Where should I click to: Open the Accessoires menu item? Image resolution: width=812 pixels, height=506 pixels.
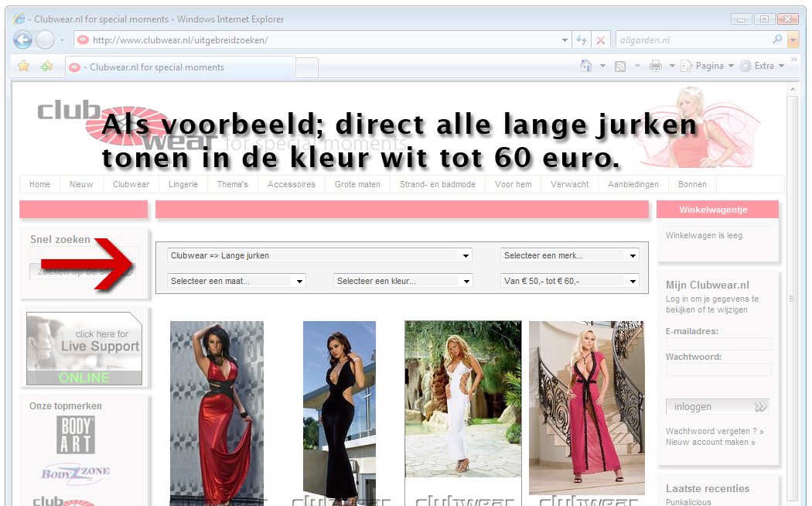[292, 184]
